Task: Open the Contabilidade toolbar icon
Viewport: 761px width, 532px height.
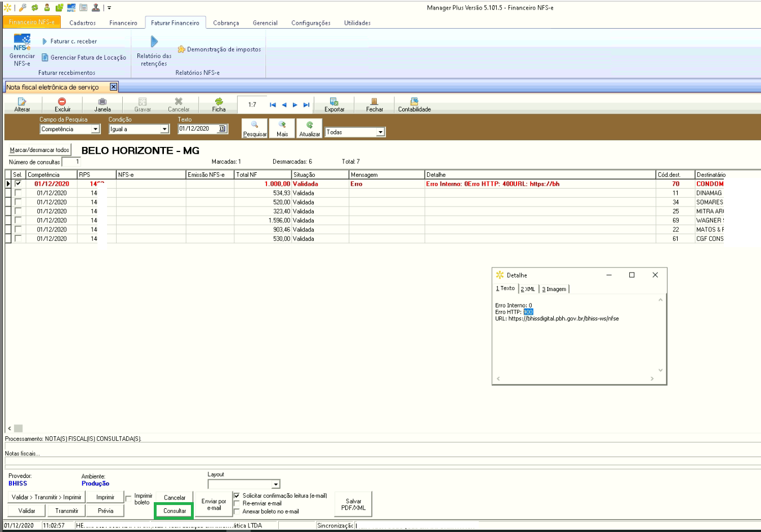Action: coord(414,102)
